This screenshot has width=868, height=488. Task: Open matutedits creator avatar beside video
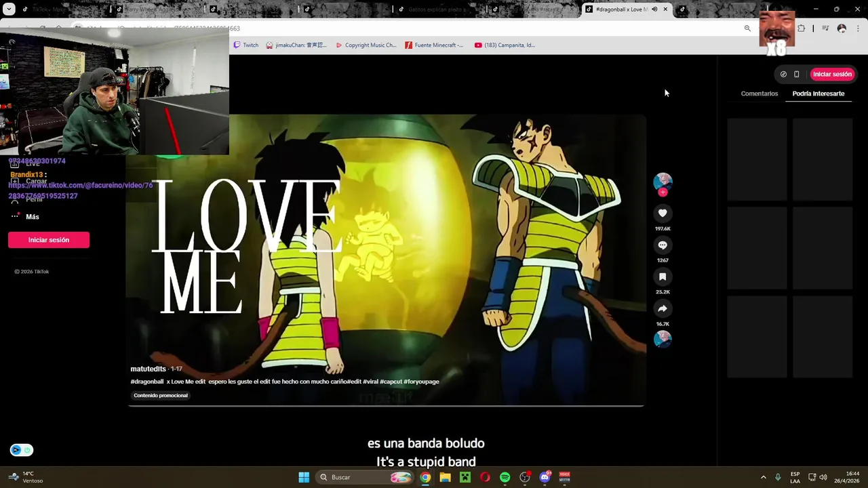click(663, 182)
